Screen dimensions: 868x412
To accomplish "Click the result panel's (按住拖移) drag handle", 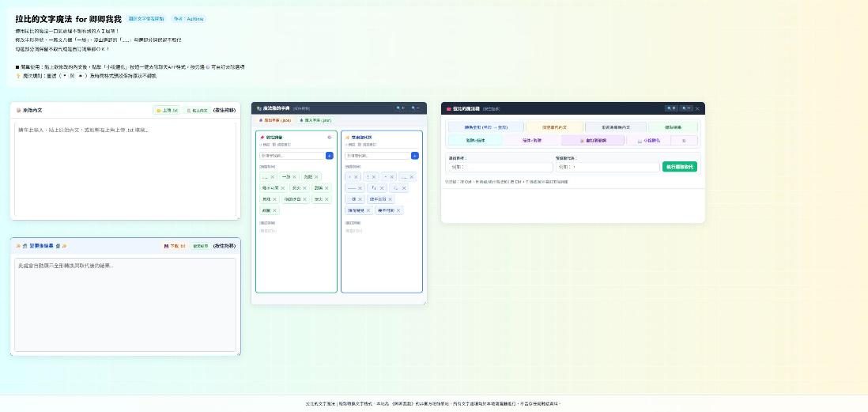I will tap(225, 246).
